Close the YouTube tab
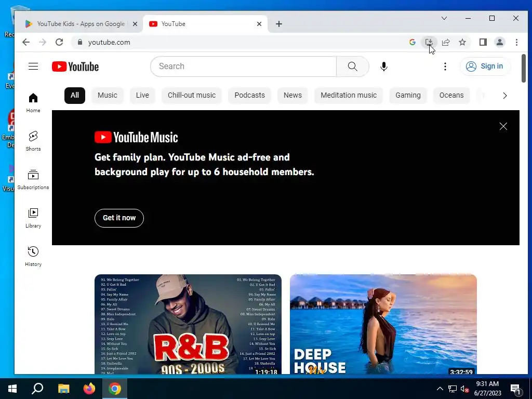The image size is (532, 399). [x=259, y=24]
